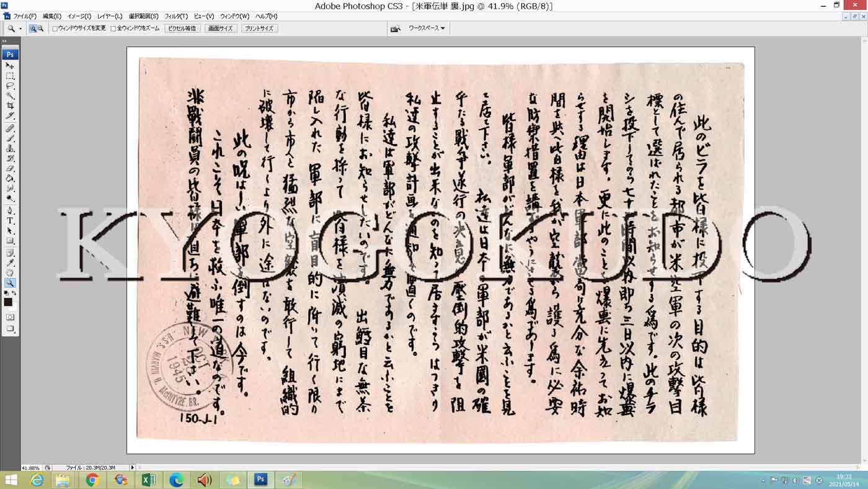Image resolution: width=868 pixels, height=489 pixels.
Task: Select the Slice tool
Action: click(x=10, y=115)
